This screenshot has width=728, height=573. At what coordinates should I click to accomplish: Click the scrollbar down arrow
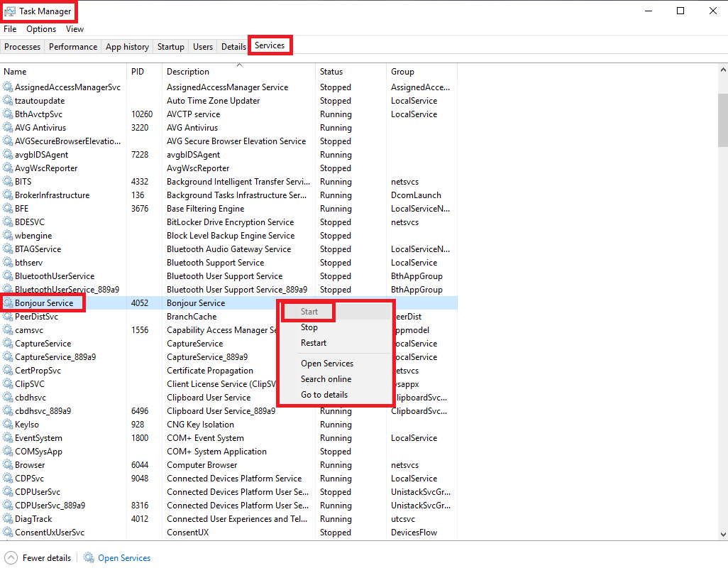point(723,535)
